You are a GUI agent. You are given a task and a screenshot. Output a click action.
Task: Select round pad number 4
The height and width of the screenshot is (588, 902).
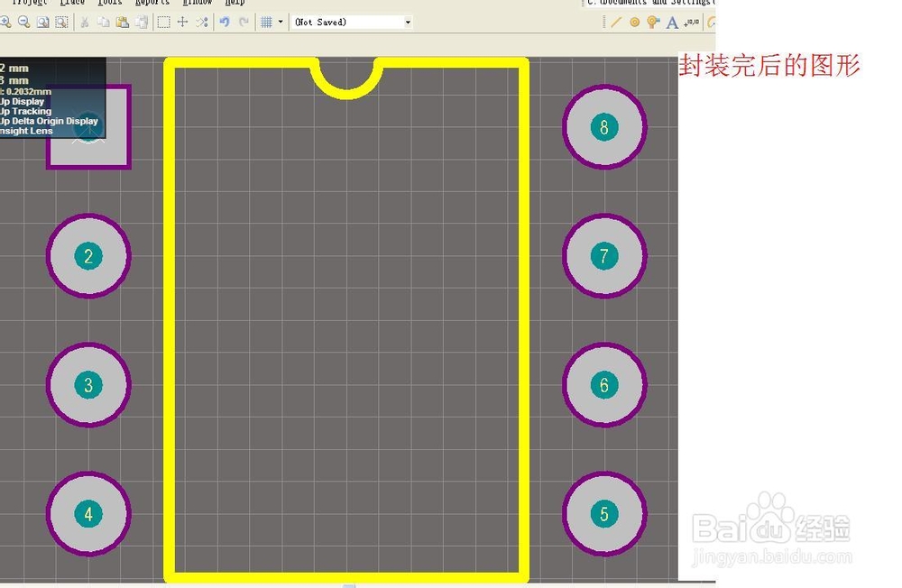(x=88, y=514)
